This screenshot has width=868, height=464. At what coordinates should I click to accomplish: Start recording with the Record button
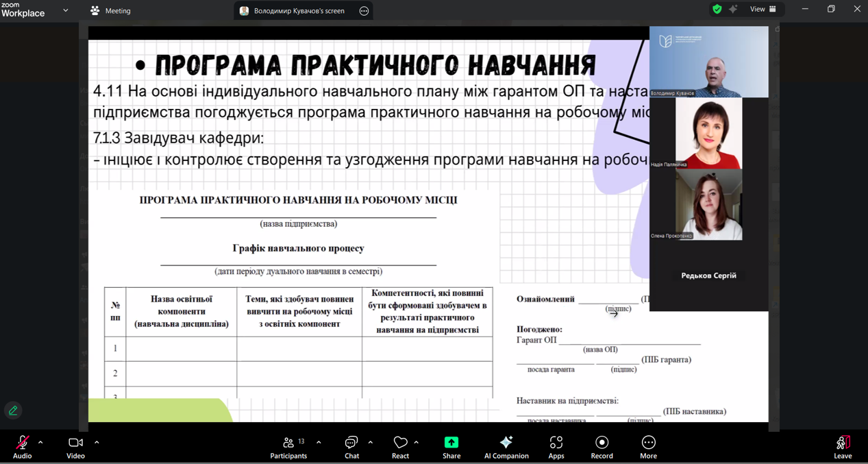click(602, 447)
